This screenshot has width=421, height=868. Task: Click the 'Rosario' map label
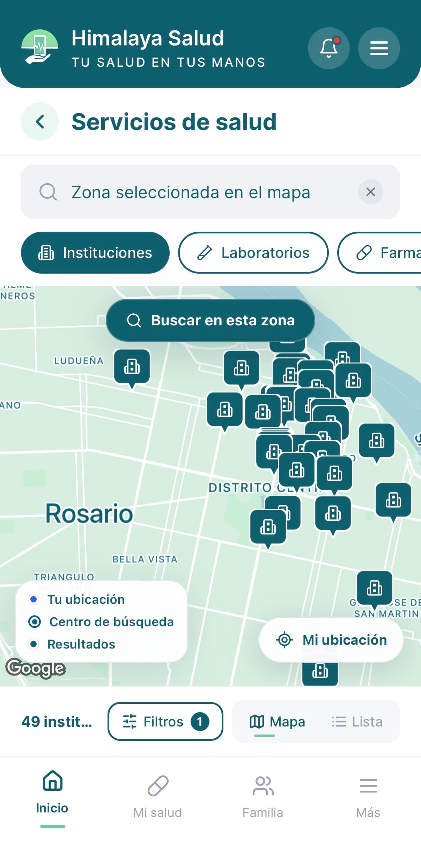[x=89, y=514]
